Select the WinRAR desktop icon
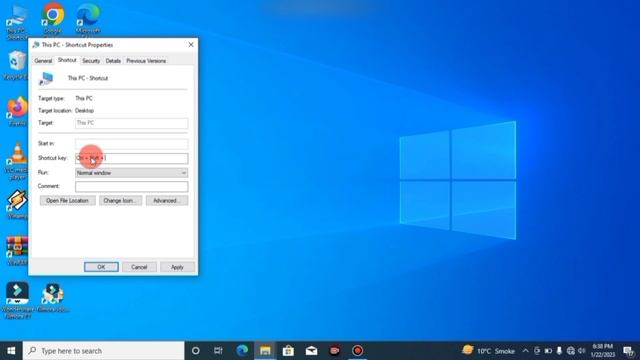 [17, 251]
